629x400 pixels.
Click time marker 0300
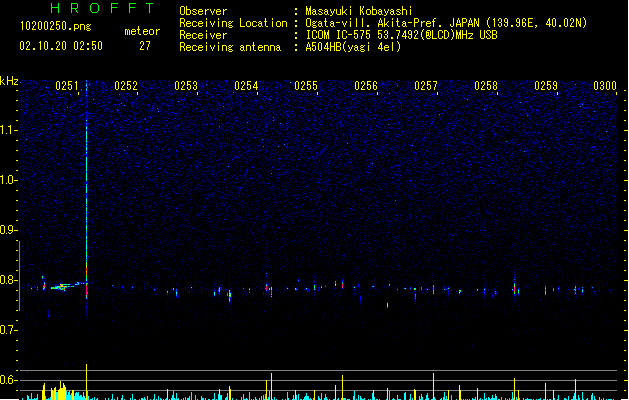[605, 86]
